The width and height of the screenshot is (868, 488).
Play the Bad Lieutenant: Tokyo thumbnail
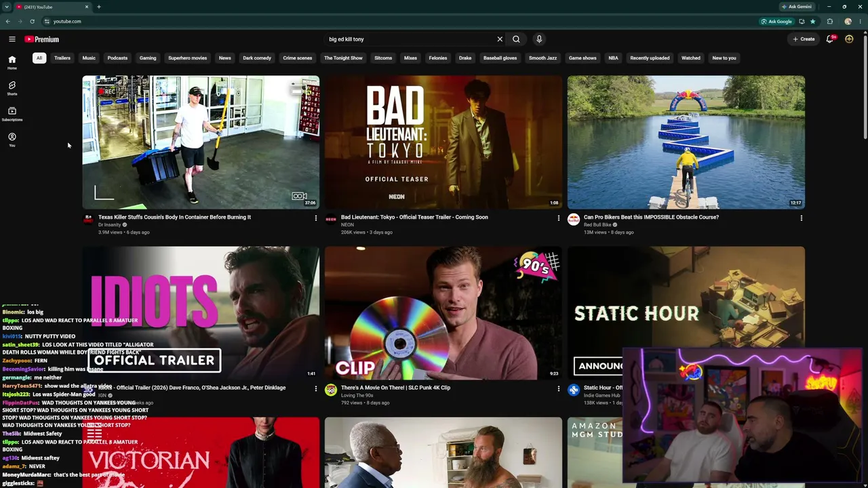pyautogui.click(x=443, y=142)
